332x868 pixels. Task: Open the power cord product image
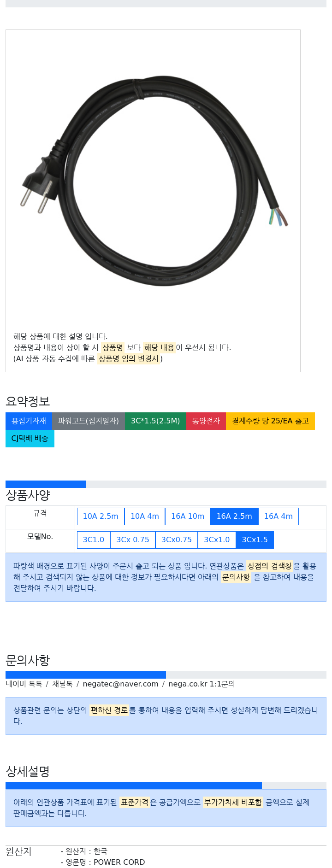[154, 181]
